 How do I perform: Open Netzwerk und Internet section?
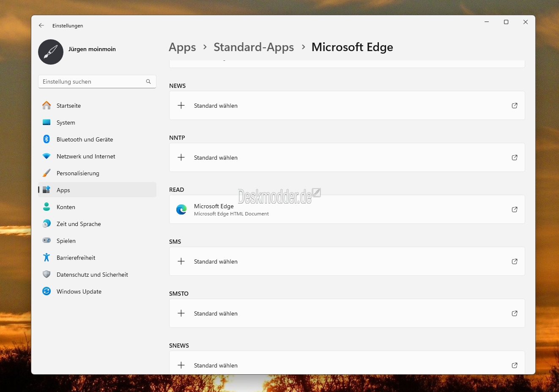click(x=97, y=156)
